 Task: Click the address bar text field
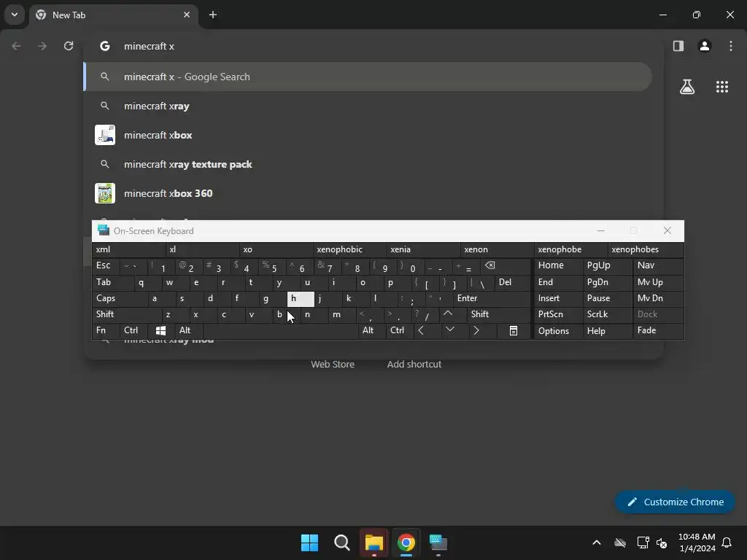tap(373, 46)
